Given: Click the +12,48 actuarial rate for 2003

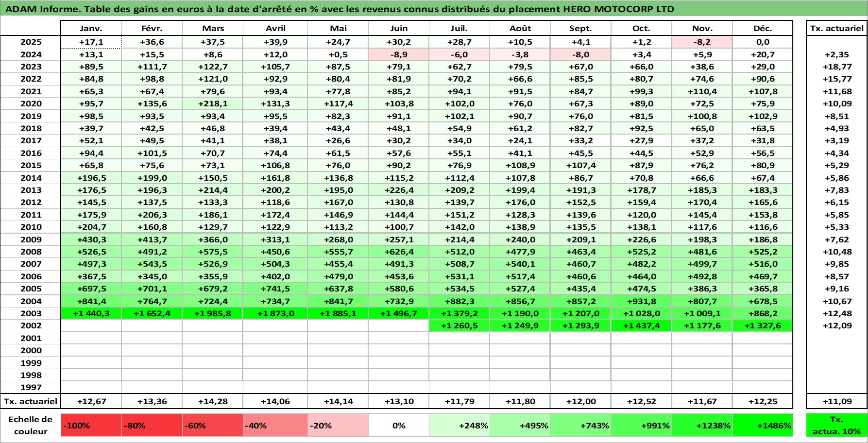Looking at the screenshot, I should [x=837, y=313].
